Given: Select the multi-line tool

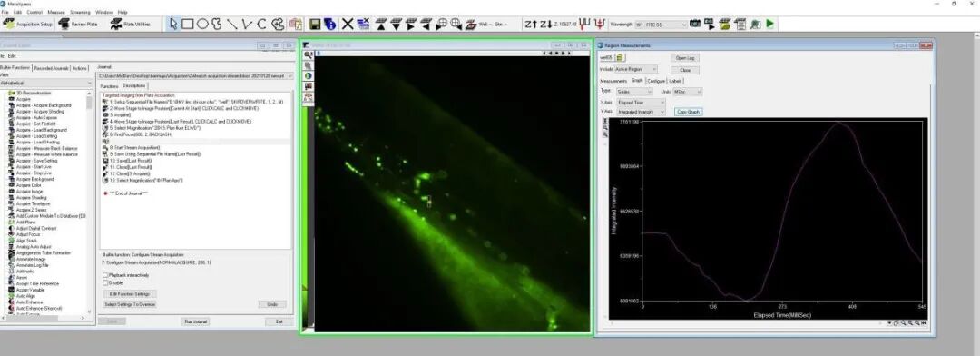Looking at the screenshot, I should (x=247, y=24).
